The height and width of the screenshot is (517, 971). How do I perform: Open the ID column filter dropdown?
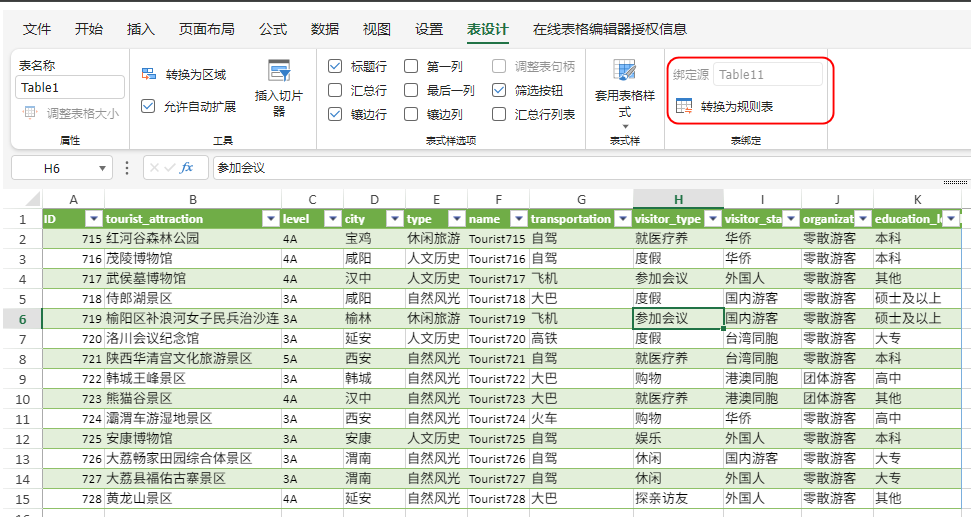coord(94,219)
